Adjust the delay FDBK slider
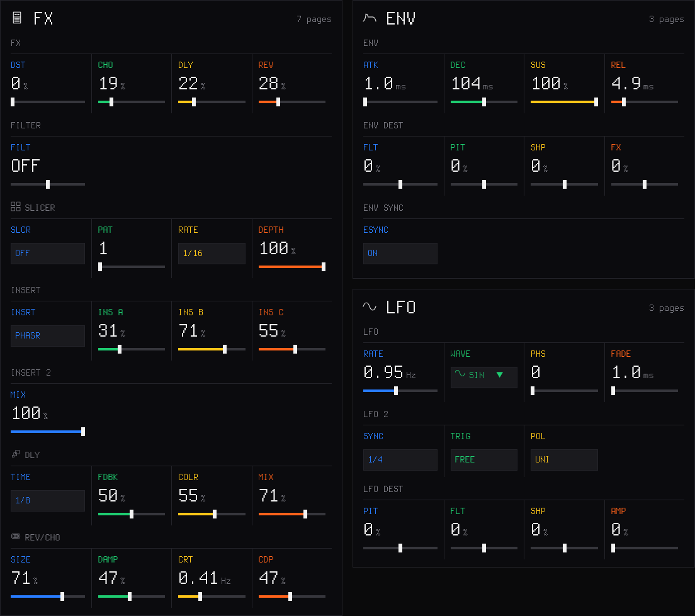 click(131, 514)
